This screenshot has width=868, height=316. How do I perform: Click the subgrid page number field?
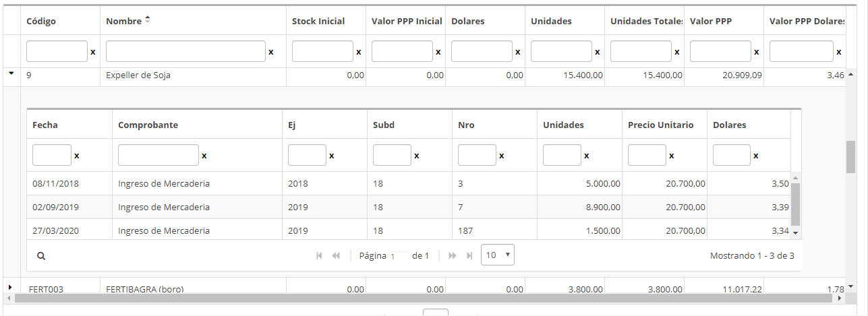[399, 256]
